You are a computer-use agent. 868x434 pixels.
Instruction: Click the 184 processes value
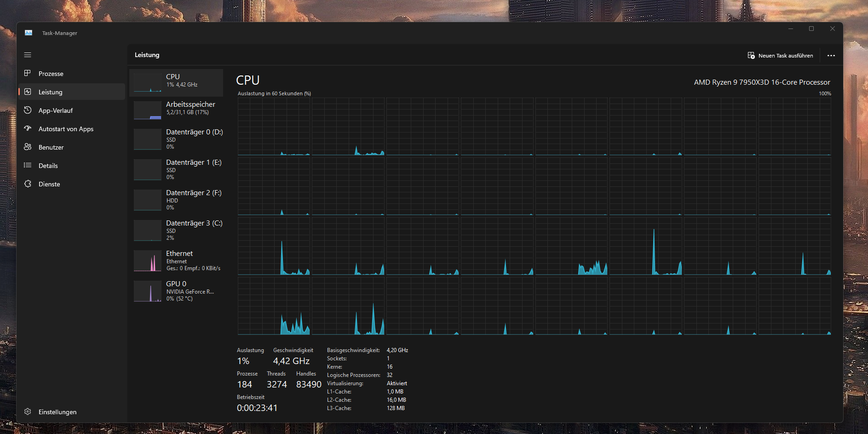click(x=244, y=384)
